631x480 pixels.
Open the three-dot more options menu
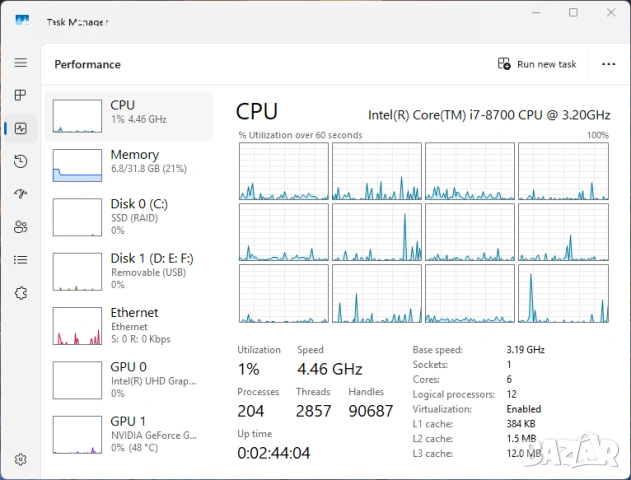click(x=608, y=64)
